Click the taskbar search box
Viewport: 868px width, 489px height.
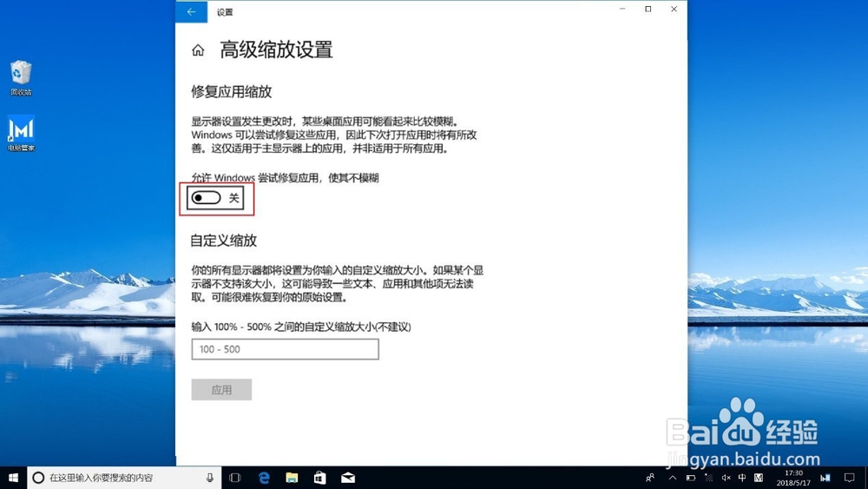(124, 478)
